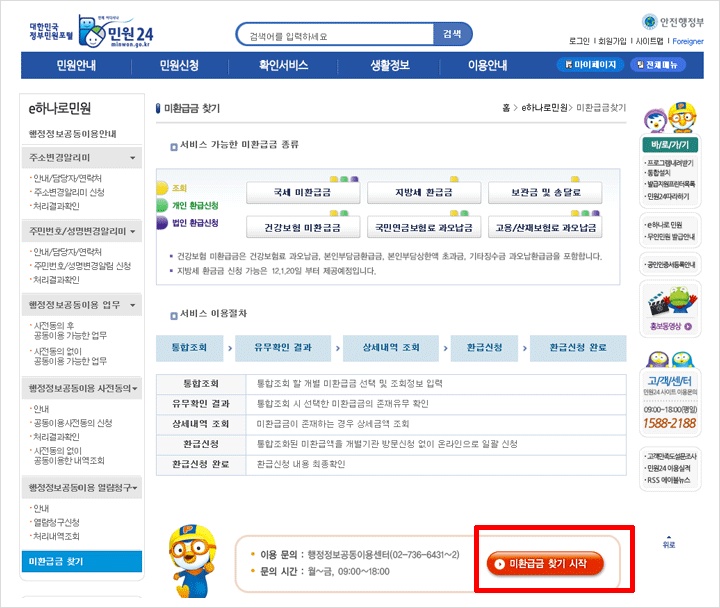This screenshot has height=608, width=720.
Task: Open the e하나로민원 quick link
Action: click(x=664, y=225)
